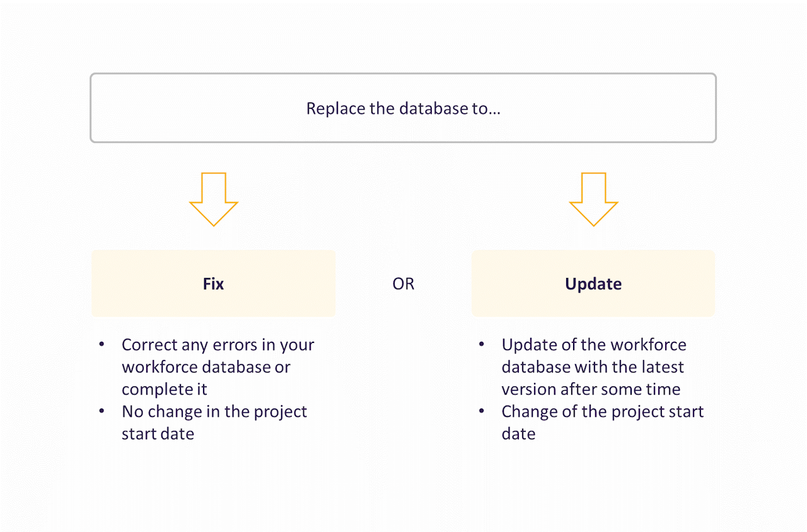Click the "Replace the database to…" header box
The image size is (807, 532).
point(403,108)
